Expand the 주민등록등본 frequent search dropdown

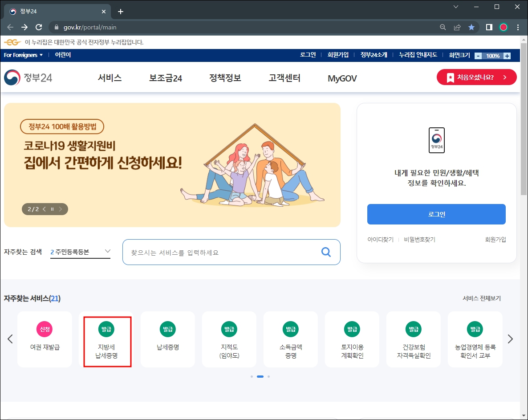tap(80, 251)
